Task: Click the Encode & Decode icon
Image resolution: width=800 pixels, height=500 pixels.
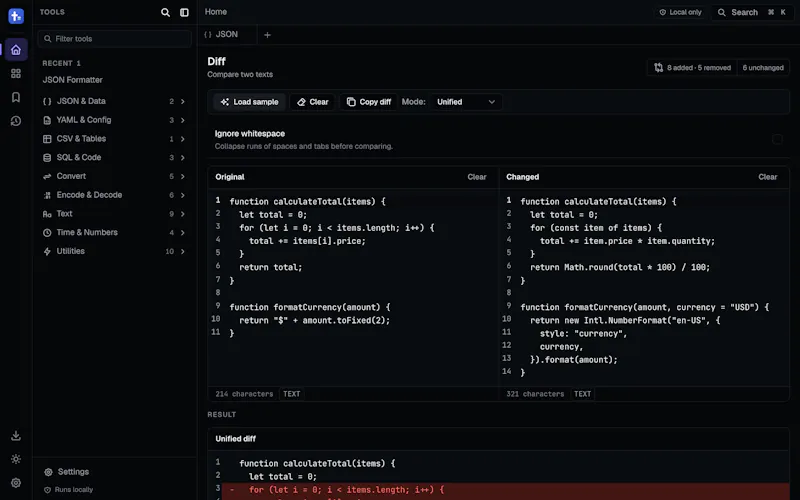Action: click(x=47, y=195)
